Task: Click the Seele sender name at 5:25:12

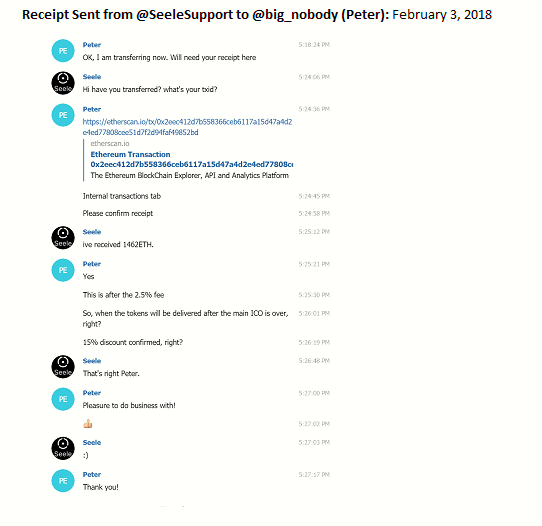Action: [92, 232]
